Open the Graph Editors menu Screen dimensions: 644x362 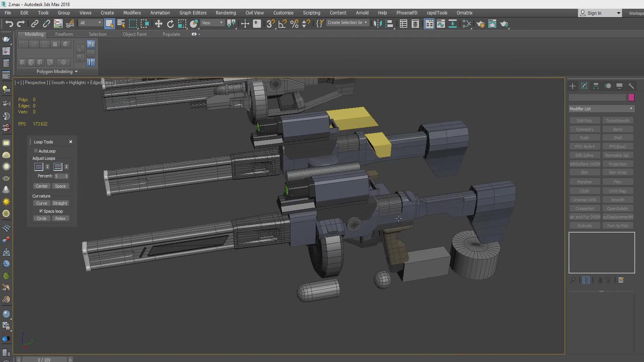pos(193,13)
